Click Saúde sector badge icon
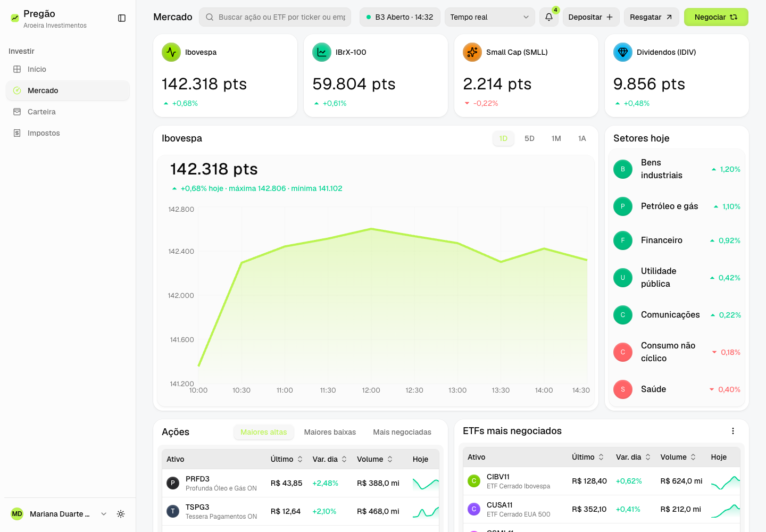The width and height of the screenshot is (766, 532). 623,389
